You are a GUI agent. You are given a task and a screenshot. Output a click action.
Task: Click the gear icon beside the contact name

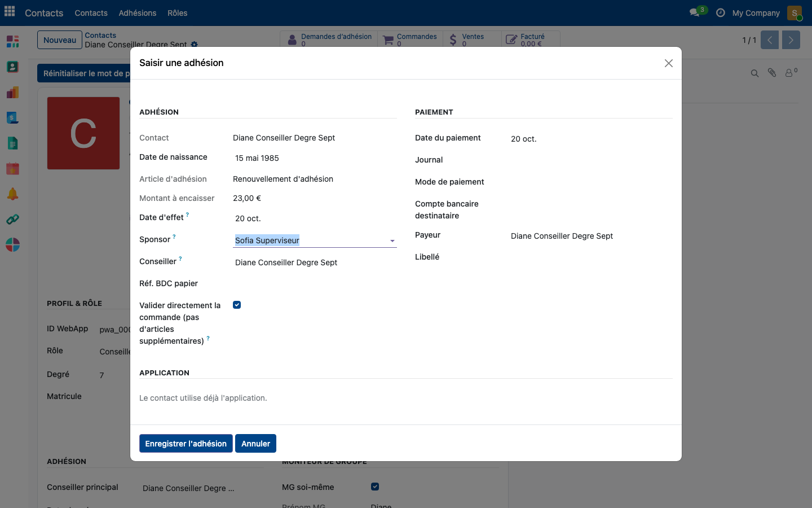pos(195,44)
